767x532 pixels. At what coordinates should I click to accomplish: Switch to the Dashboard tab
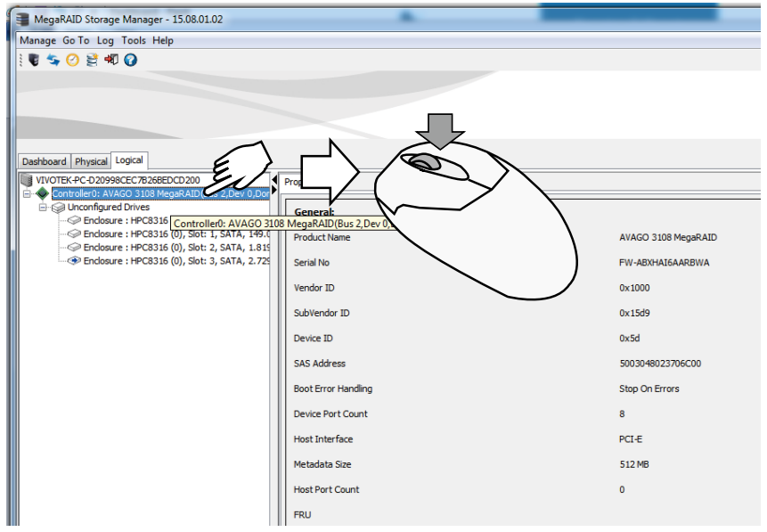click(x=44, y=161)
